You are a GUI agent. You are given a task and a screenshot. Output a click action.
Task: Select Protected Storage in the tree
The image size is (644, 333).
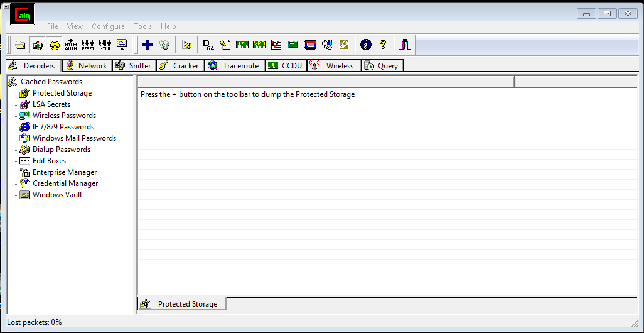[x=62, y=93]
